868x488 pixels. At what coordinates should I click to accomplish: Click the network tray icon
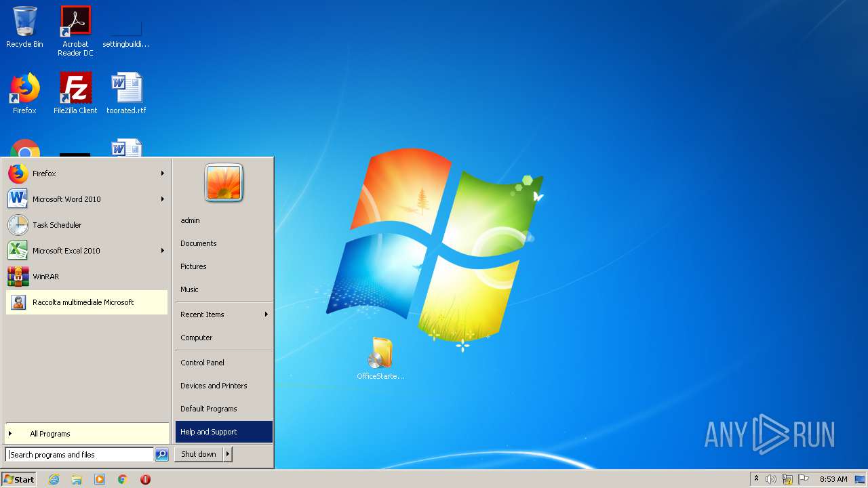point(787,479)
